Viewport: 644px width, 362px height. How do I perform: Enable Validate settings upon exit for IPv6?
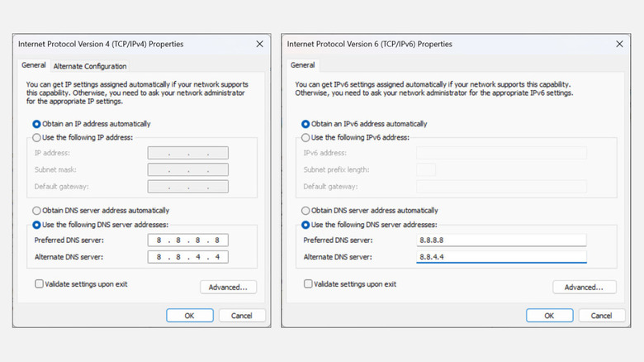click(309, 283)
